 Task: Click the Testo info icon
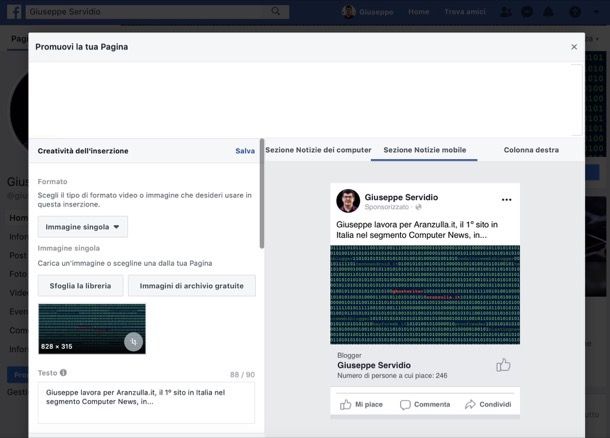point(63,373)
